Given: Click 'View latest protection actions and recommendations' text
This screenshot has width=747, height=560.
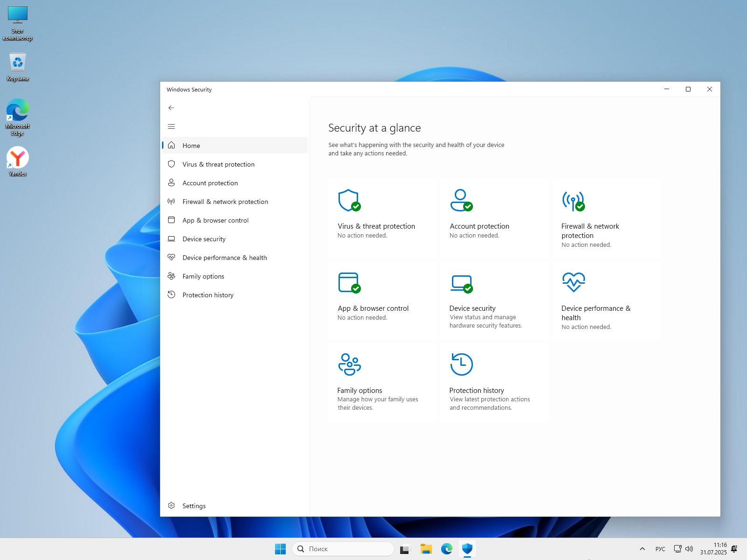Looking at the screenshot, I should point(490,404).
